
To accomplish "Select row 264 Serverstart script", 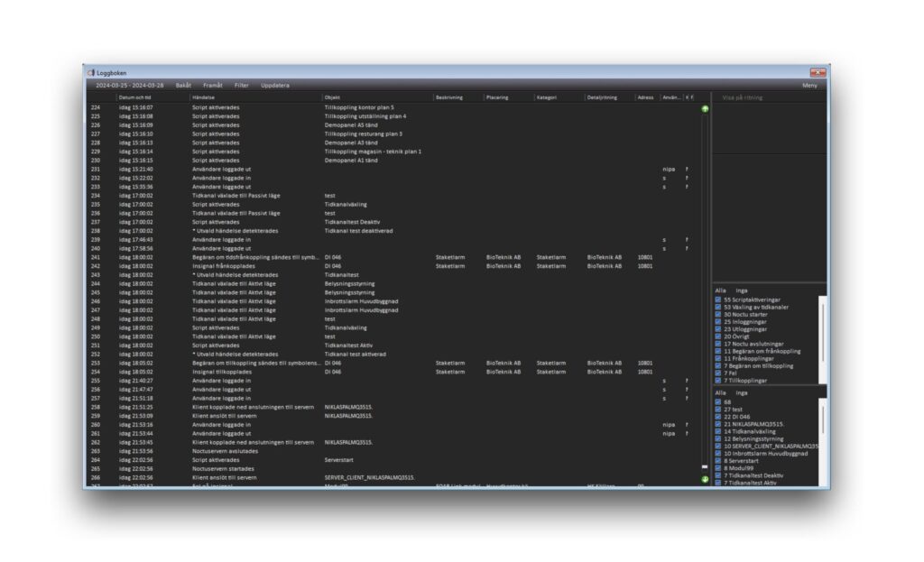I will tap(395, 460).
